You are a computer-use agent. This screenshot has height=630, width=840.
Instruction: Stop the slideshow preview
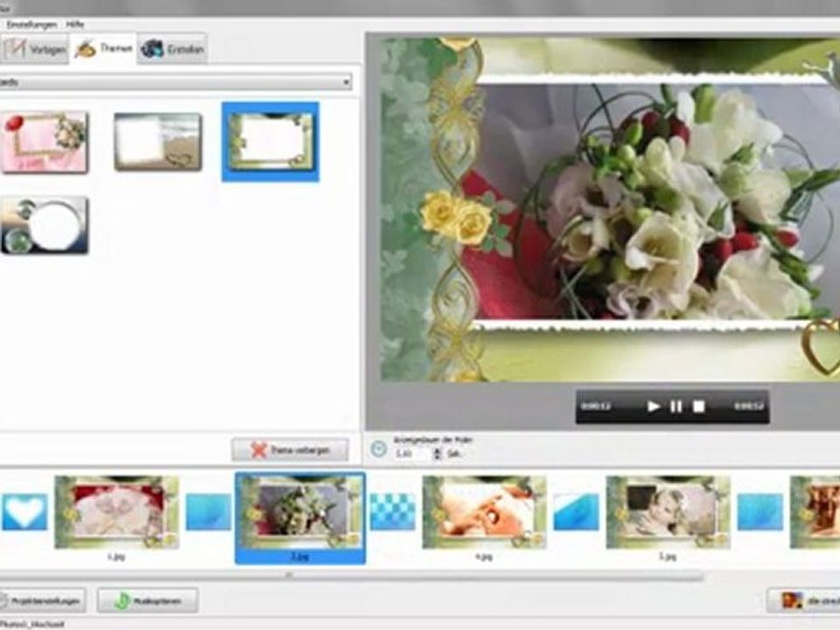pos(698,407)
